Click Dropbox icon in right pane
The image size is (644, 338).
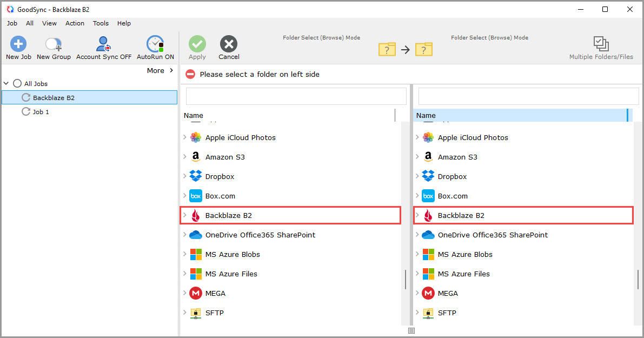coord(428,176)
